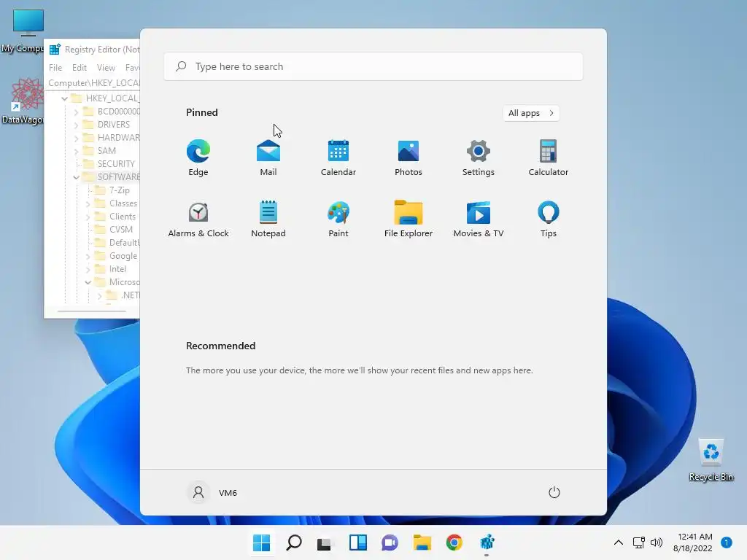Image resolution: width=747 pixels, height=560 pixels.
Task: Select the Intel registry key
Action: point(117,269)
